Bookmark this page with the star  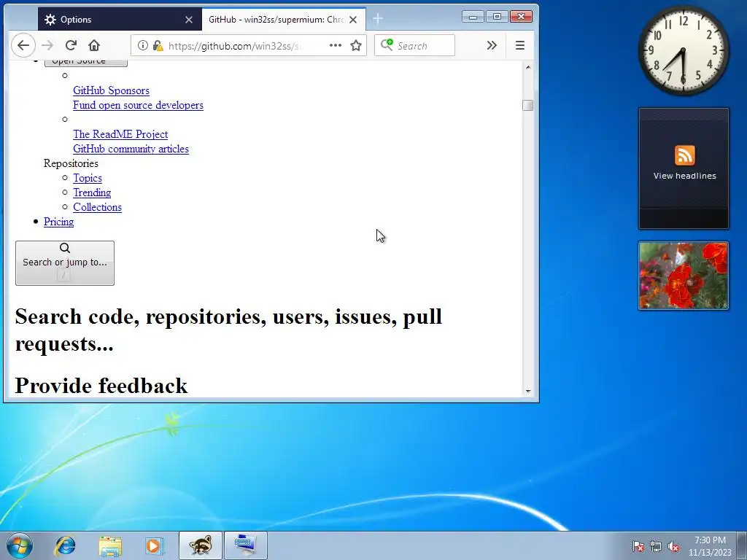(x=356, y=45)
